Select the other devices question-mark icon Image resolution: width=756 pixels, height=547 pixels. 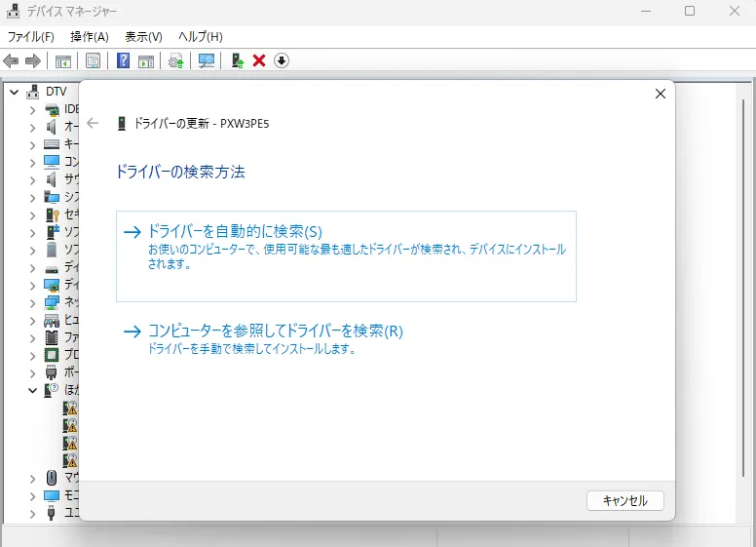pos(51,390)
